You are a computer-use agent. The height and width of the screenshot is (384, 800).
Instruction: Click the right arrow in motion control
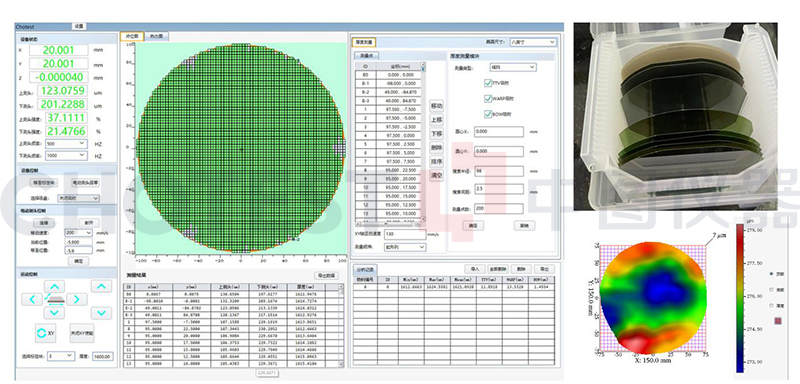pyautogui.click(x=77, y=299)
